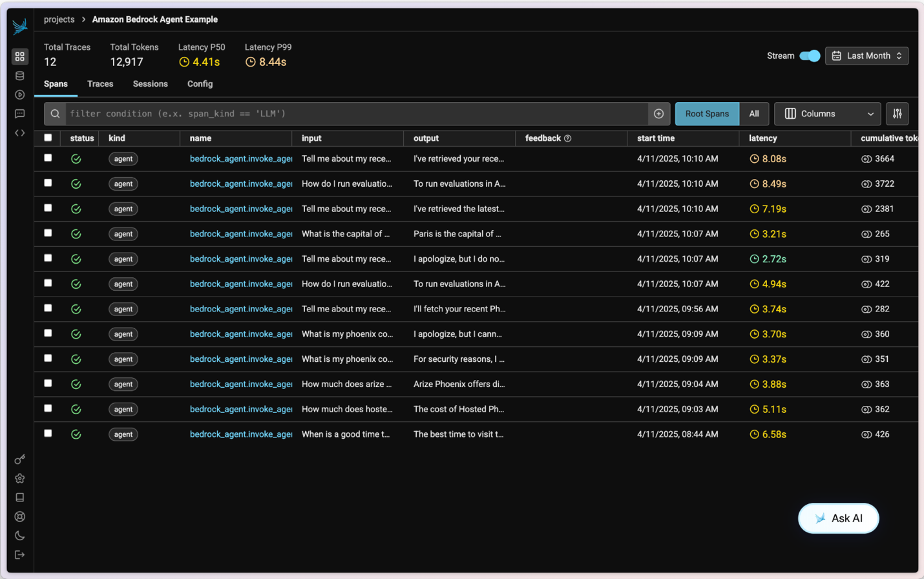Viewport: 924px width, 579px height.
Task: Click the Phoenix bird logo in the sidebar
Action: pos(19,26)
